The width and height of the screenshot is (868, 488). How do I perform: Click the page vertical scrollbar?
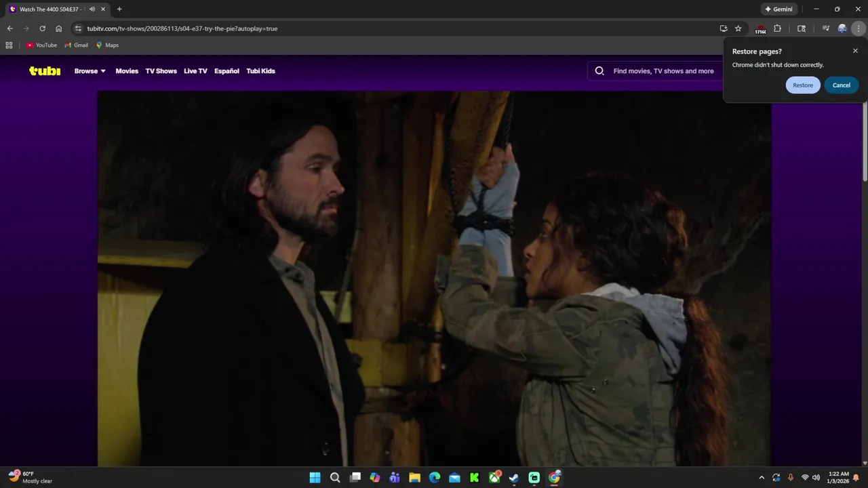tap(865, 142)
